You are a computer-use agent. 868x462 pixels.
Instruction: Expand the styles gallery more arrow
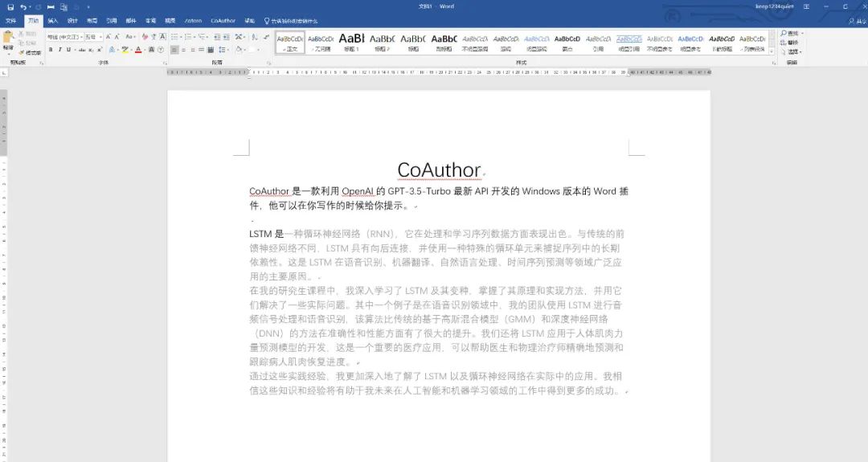[x=772, y=51]
